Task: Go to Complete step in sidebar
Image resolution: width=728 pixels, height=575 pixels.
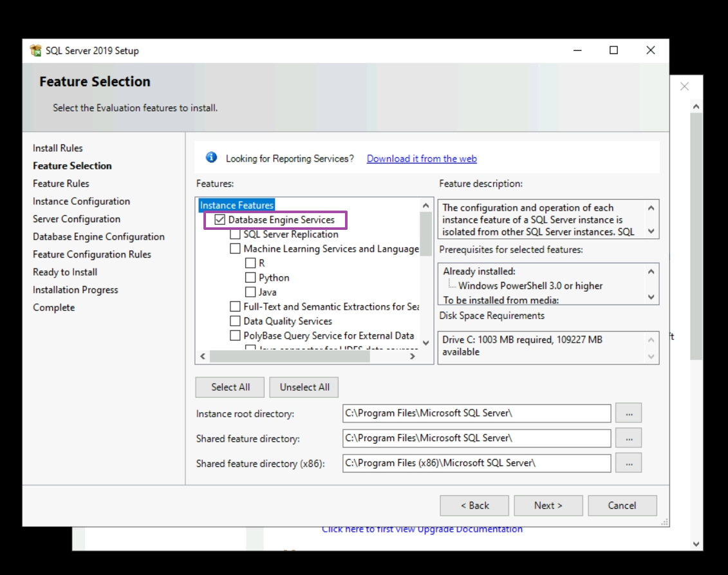Action: coord(54,308)
